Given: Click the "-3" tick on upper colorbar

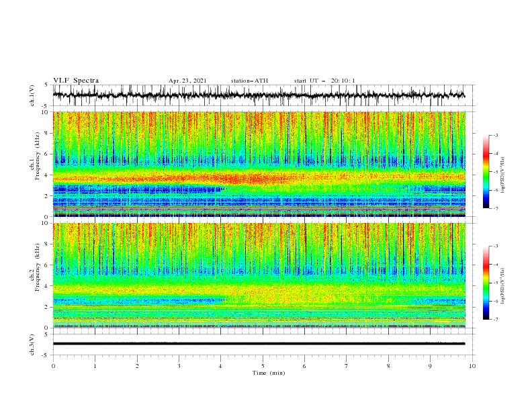Looking at the screenshot, I should tap(495, 135).
